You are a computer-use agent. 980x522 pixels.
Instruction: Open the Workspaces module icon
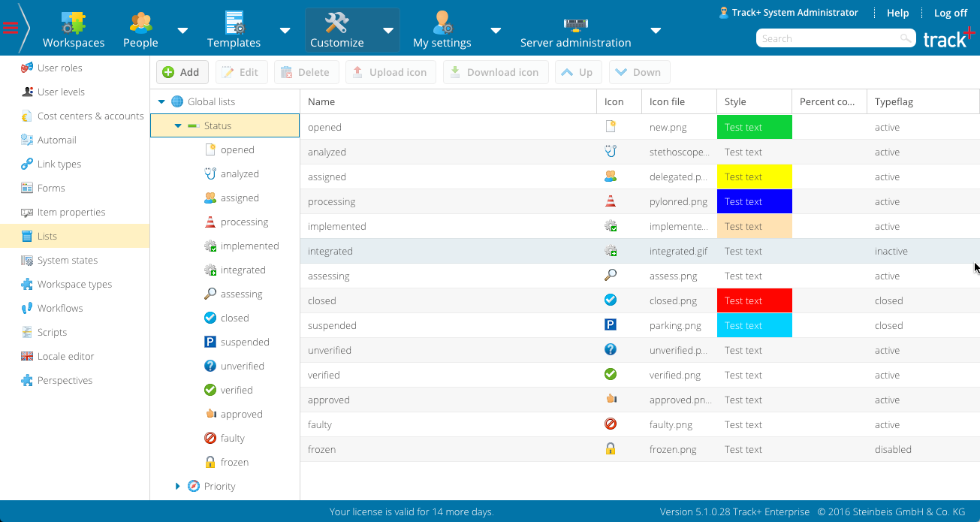[74, 23]
